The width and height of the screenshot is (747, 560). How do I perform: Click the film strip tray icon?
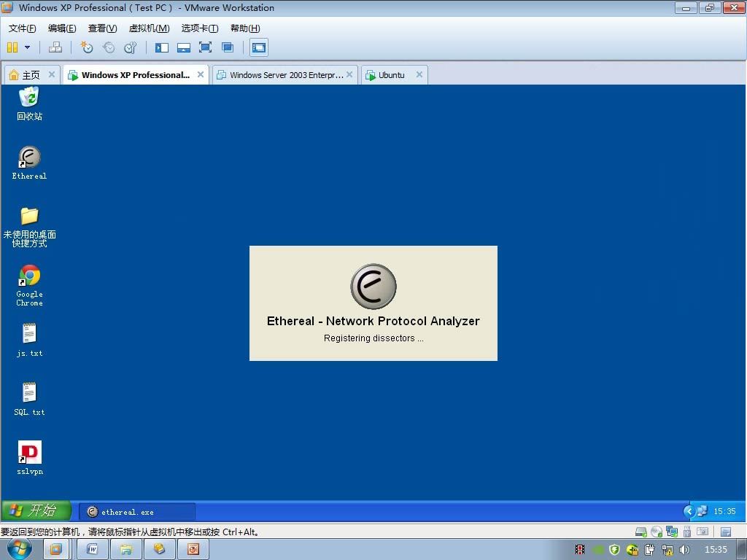580,550
